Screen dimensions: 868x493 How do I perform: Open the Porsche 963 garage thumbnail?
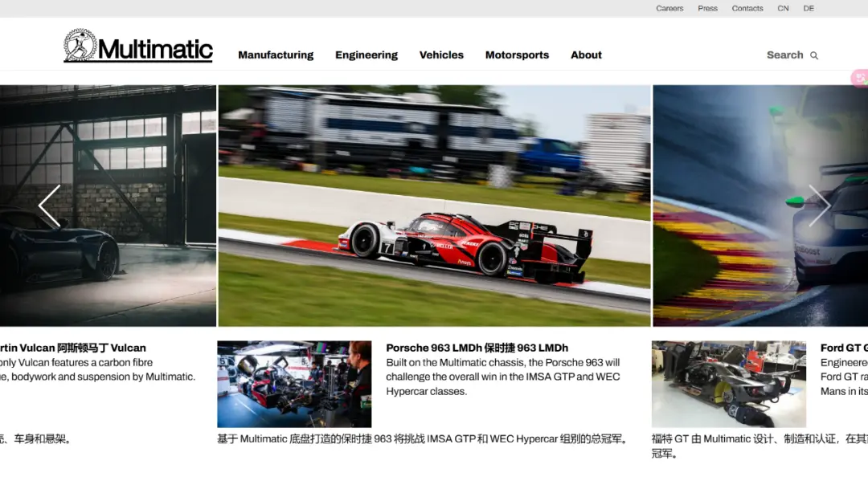[x=294, y=384]
